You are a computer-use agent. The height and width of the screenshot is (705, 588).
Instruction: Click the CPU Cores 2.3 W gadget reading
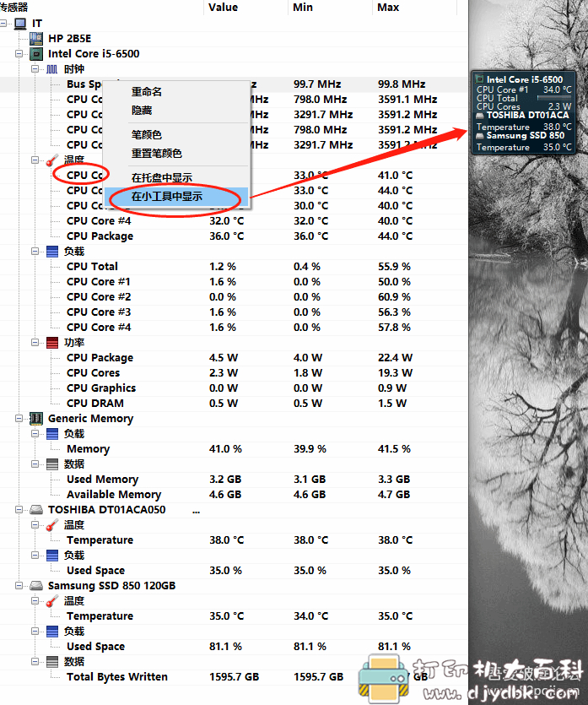pos(559,106)
